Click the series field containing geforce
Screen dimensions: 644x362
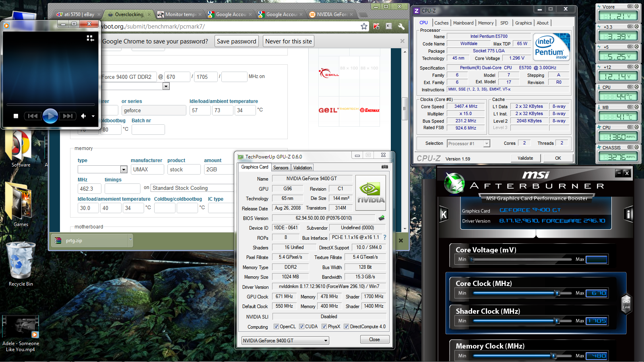tap(154, 110)
